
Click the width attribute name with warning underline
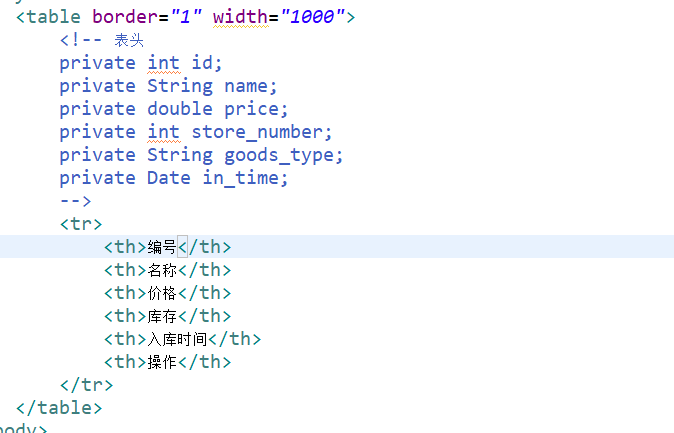241,17
